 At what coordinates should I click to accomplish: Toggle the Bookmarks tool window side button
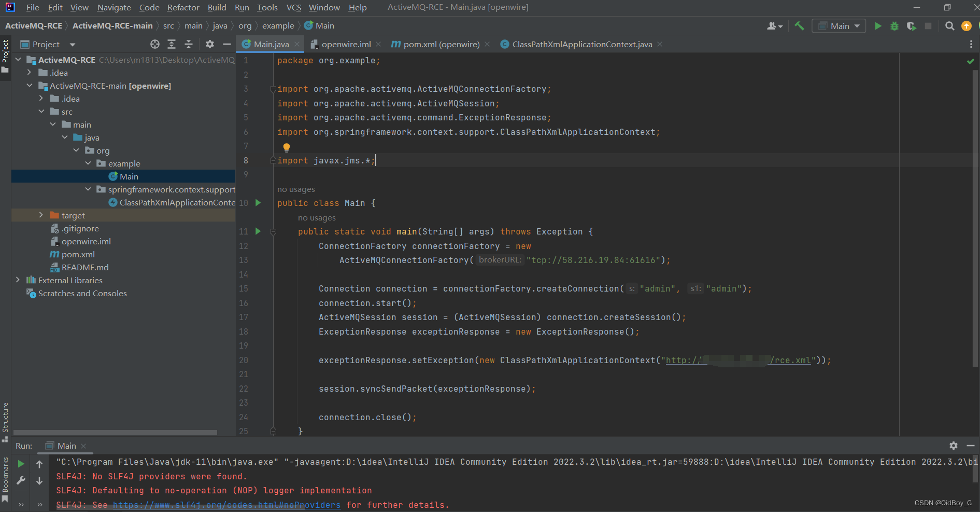[5, 479]
